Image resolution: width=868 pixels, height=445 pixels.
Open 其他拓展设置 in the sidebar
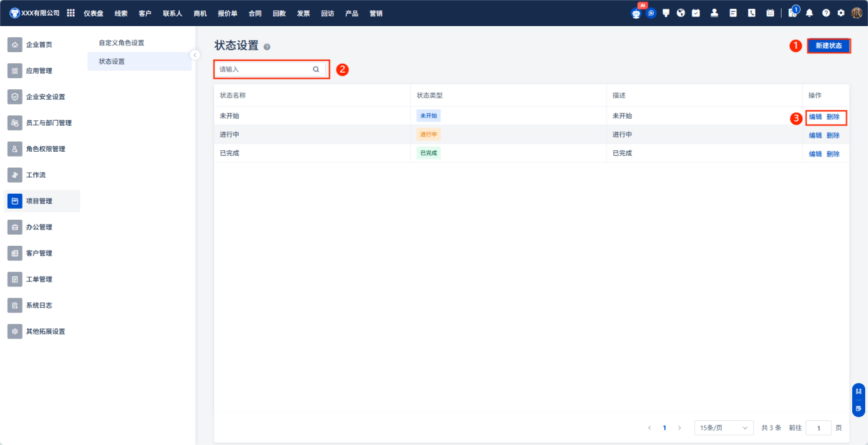click(x=41, y=332)
